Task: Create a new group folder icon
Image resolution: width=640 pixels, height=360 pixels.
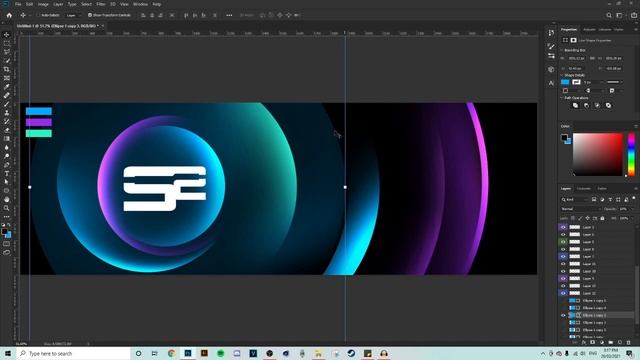Action: coord(611,342)
